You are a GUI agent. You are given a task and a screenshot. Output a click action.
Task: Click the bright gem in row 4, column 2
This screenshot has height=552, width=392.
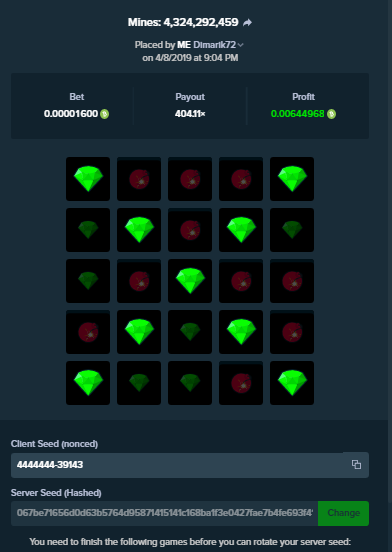pyautogui.click(x=139, y=332)
